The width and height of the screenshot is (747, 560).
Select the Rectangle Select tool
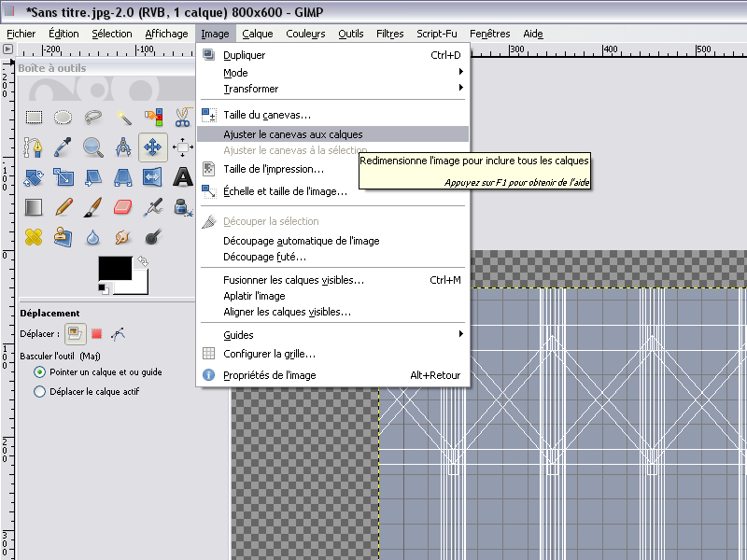[34, 118]
